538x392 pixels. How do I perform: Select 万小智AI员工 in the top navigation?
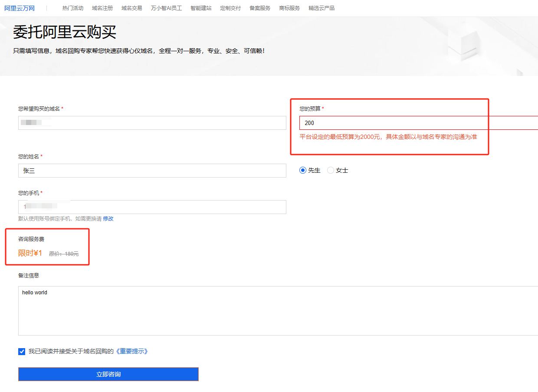pos(166,8)
